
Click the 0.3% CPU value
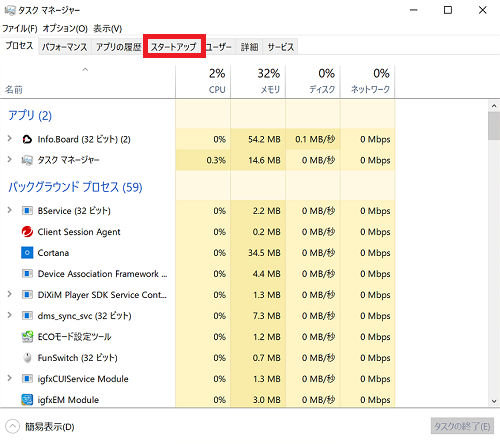click(216, 160)
